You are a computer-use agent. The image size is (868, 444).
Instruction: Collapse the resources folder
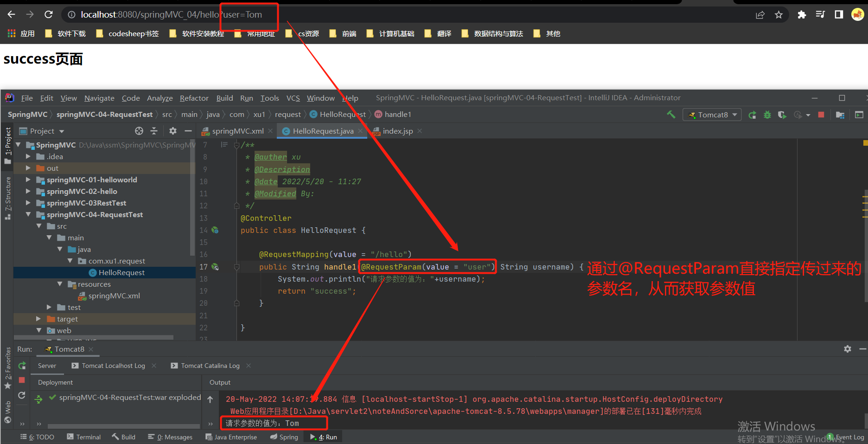59,284
